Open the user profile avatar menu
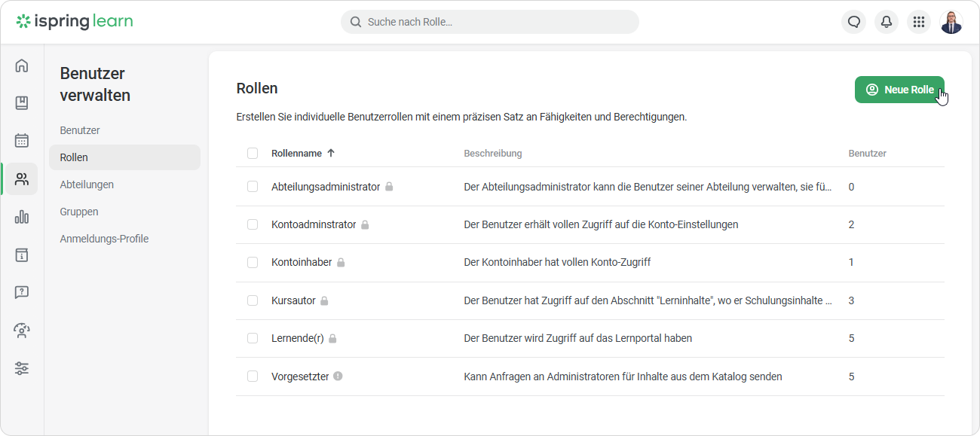The width and height of the screenshot is (980, 436). (951, 22)
